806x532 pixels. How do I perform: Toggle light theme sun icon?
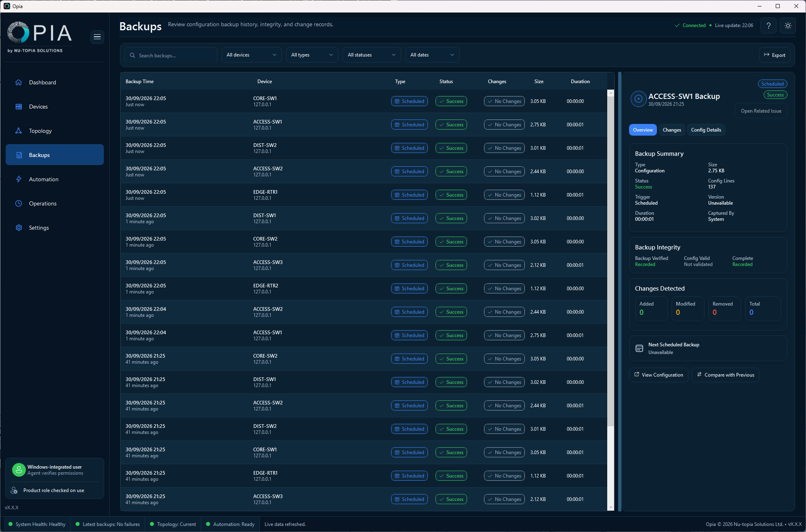pyautogui.click(x=788, y=25)
